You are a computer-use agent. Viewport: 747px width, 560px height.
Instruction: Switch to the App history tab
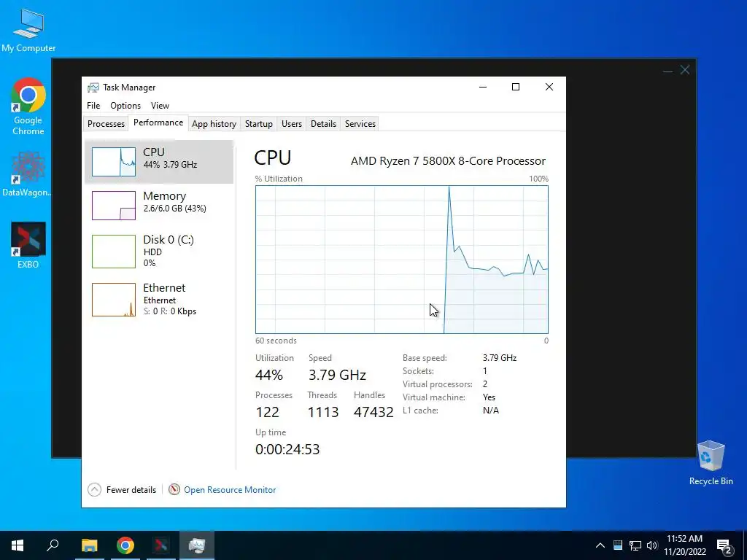tap(214, 124)
